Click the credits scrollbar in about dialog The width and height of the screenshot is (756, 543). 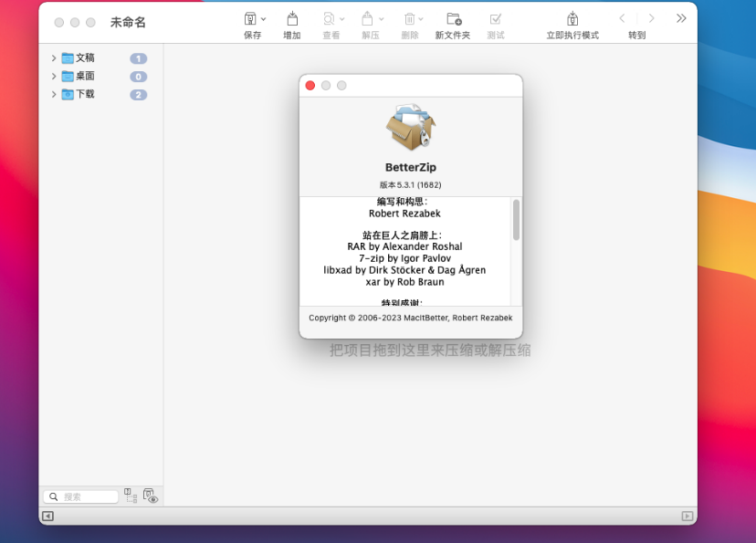(517, 220)
